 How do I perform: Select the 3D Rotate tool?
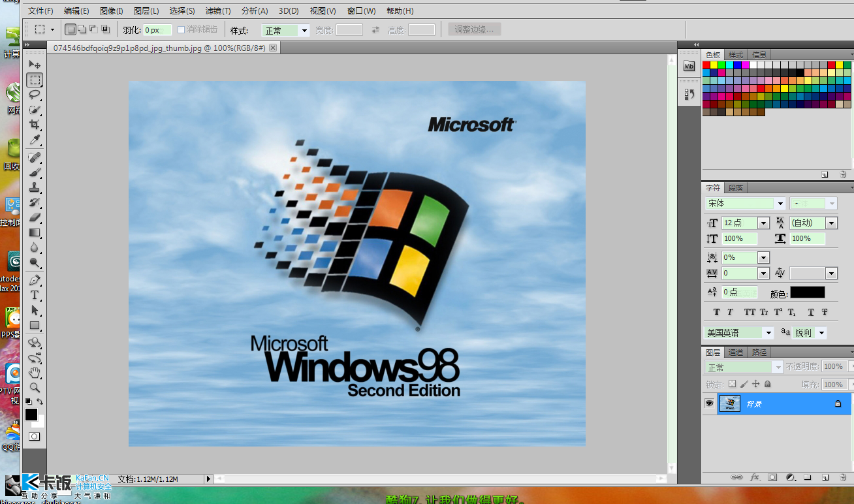[x=35, y=343]
